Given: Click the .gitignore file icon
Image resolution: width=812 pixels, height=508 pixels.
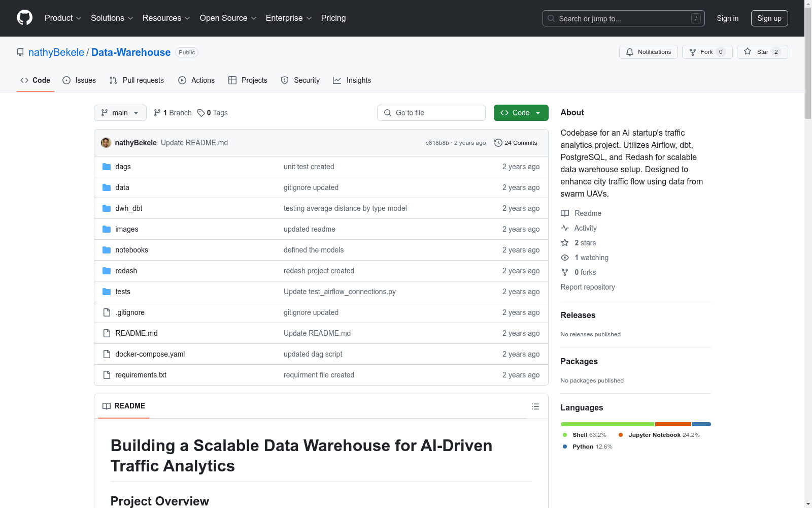Looking at the screenshot, I should [x=107, y=312].
